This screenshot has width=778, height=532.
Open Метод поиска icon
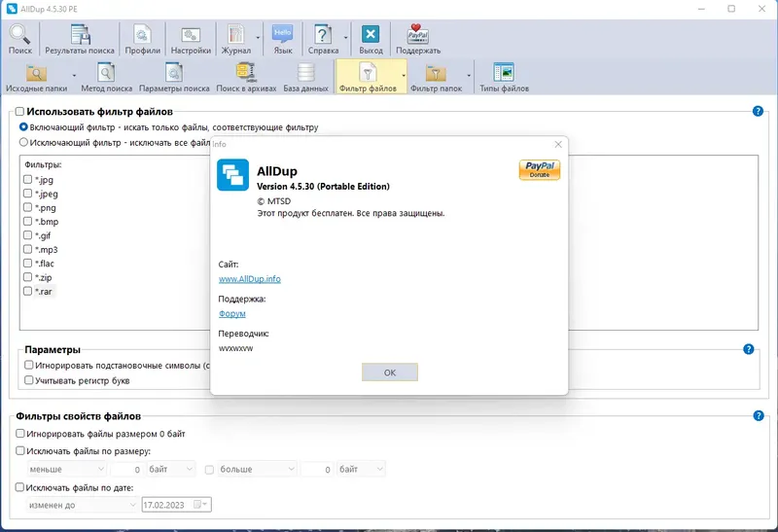(x=106, y=77)
